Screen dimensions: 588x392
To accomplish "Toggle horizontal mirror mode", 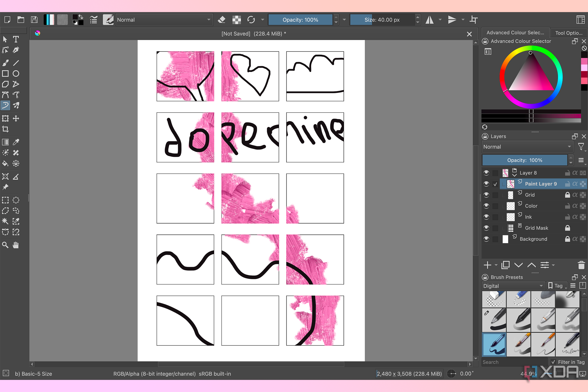I will coord(430,20).
